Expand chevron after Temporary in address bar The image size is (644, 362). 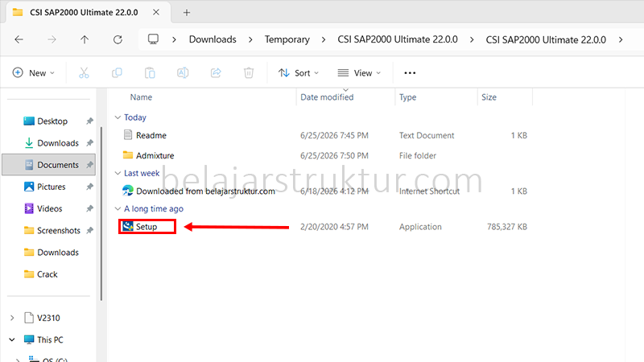[x=324, y=39]
